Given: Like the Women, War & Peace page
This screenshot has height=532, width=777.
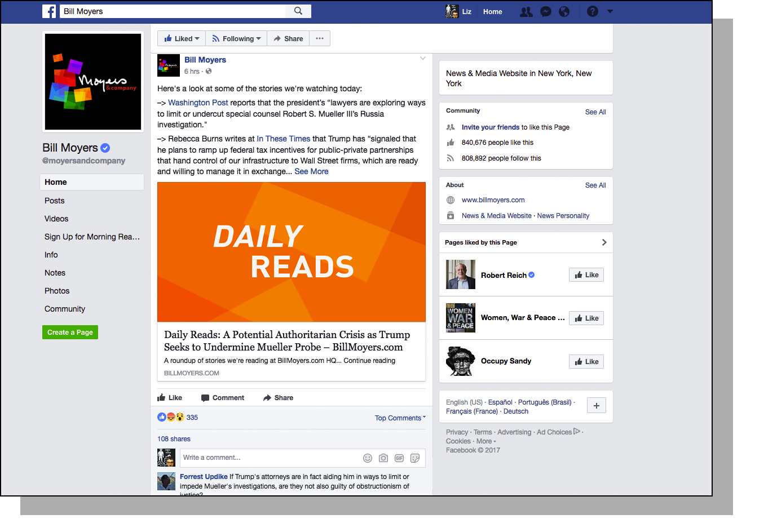Looking at the screenshot, I should point(586,318).
